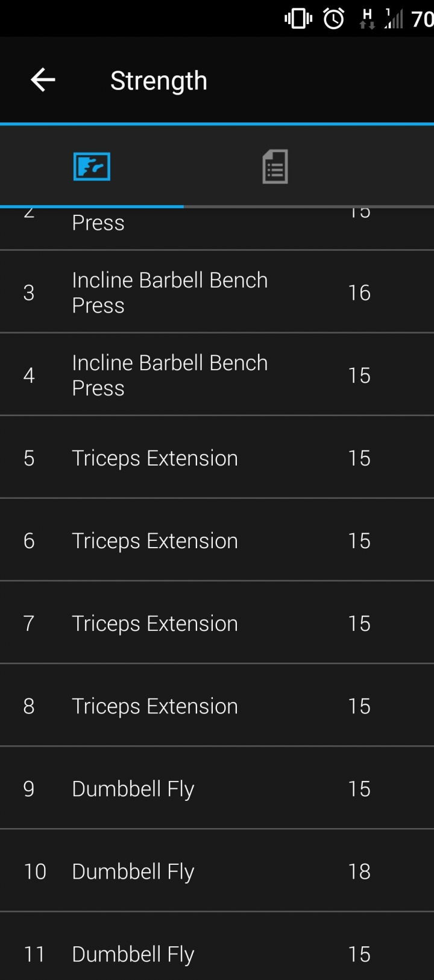Tap the signal strength status icon

click(394, 19)
